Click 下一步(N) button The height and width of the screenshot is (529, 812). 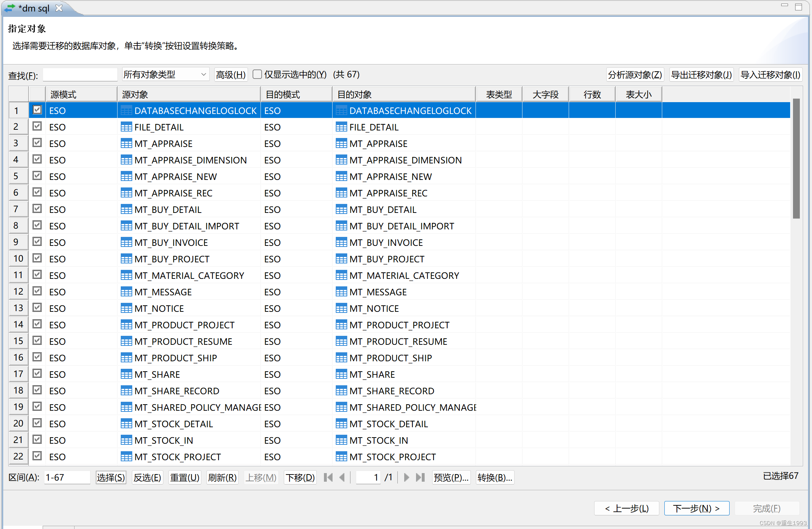pos(696,508)
